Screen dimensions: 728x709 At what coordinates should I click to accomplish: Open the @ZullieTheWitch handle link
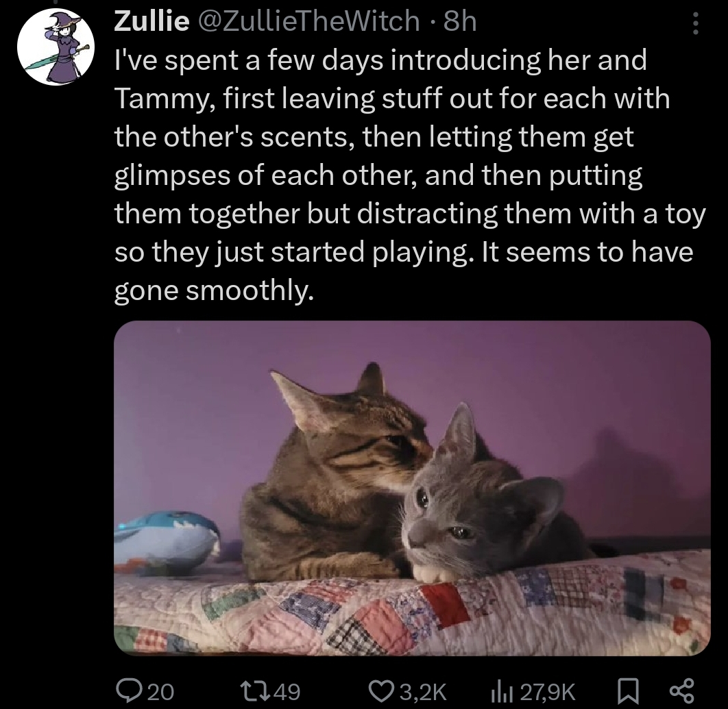click(308, 21)
